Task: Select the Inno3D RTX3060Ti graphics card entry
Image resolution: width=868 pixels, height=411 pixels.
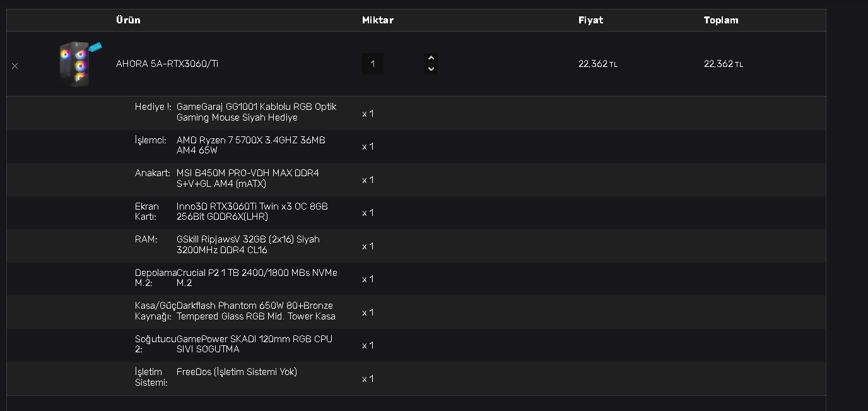Action: (252, 211)
